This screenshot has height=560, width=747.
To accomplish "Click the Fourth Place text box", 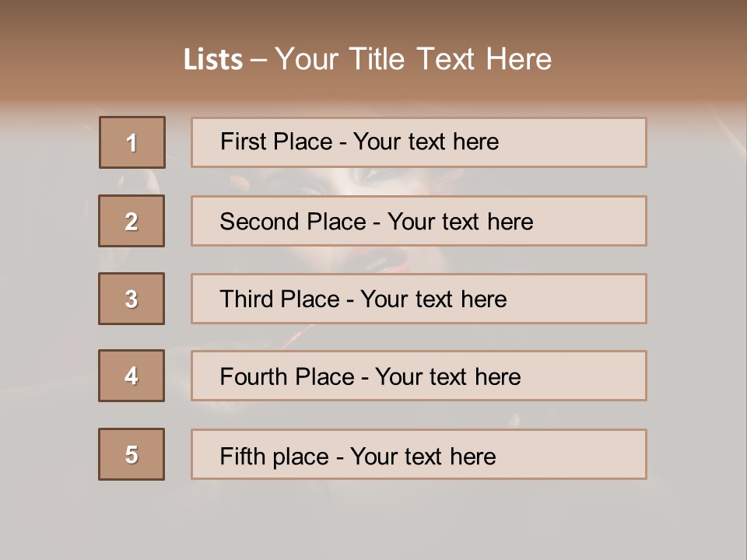I will (419, 376).
